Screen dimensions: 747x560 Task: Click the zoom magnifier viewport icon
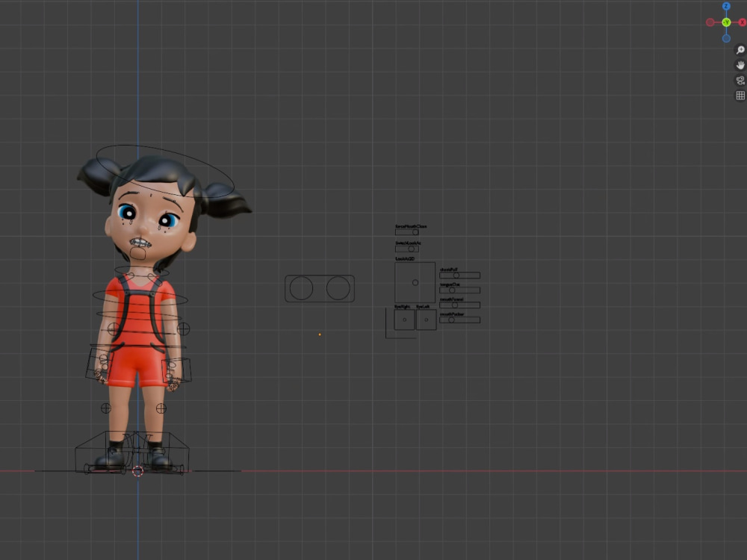[x=740, y=49]
